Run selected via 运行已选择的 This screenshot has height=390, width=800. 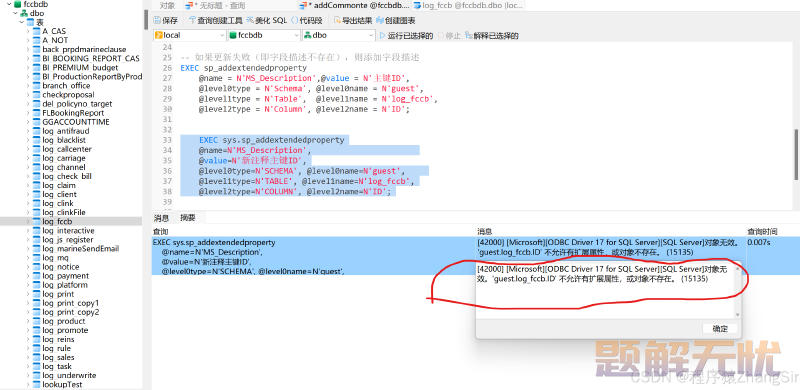point(407,36)
